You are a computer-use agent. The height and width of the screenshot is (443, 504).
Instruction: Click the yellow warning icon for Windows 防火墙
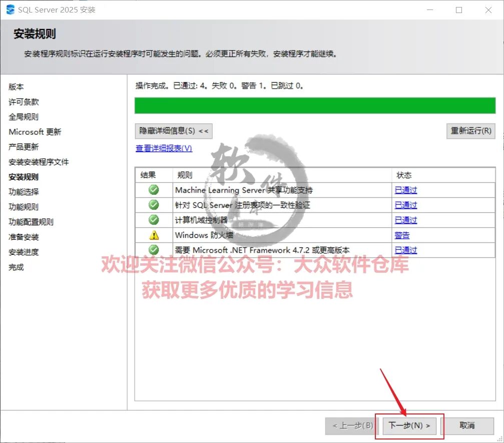click(154, 235)
